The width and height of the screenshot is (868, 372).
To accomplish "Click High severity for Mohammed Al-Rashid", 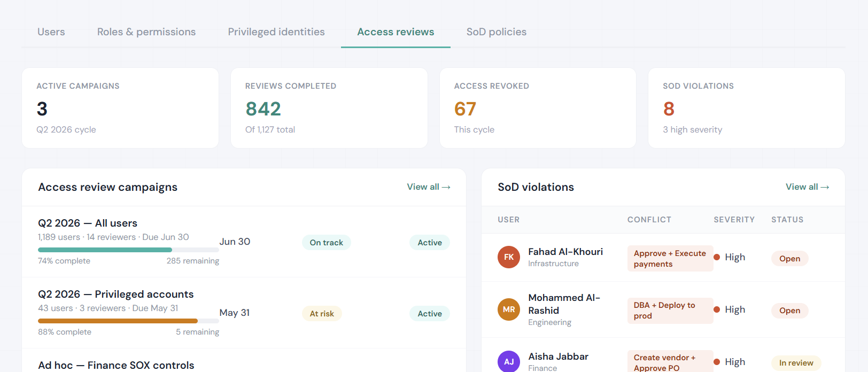I will (x=730, y=309).
